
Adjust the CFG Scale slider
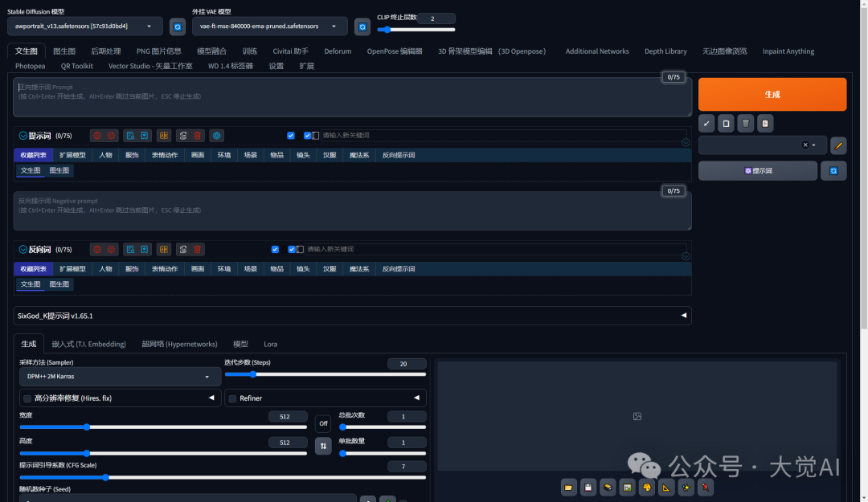click(223, 478)
